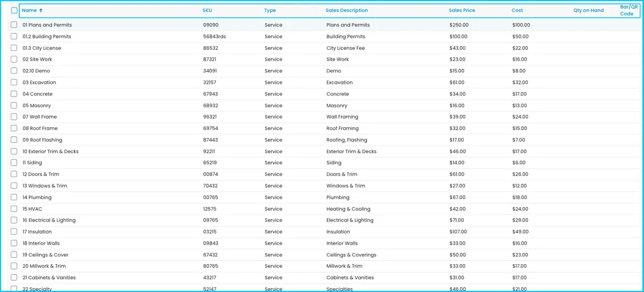Sort the table by SKU column

pyautogui.click(x=207, y=10)
